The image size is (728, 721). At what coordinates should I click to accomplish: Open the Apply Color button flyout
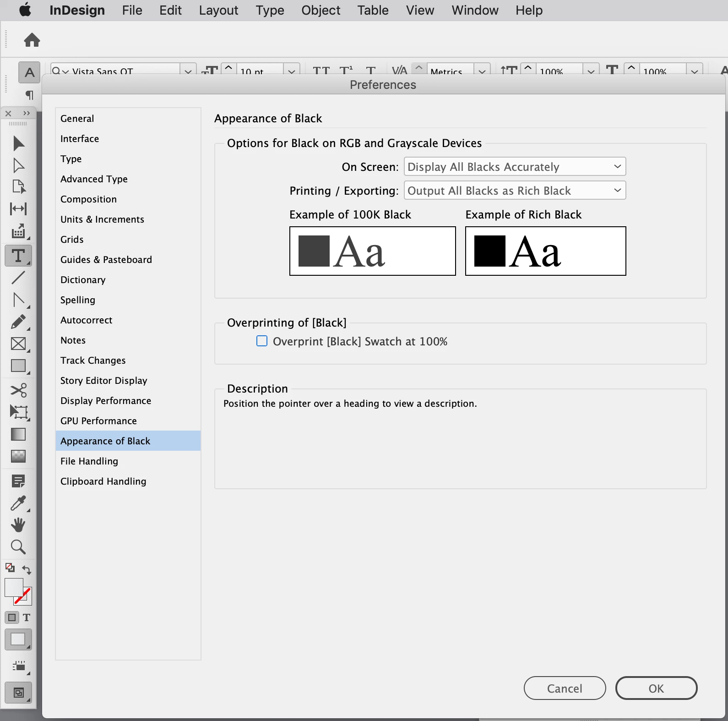(18, 639)
